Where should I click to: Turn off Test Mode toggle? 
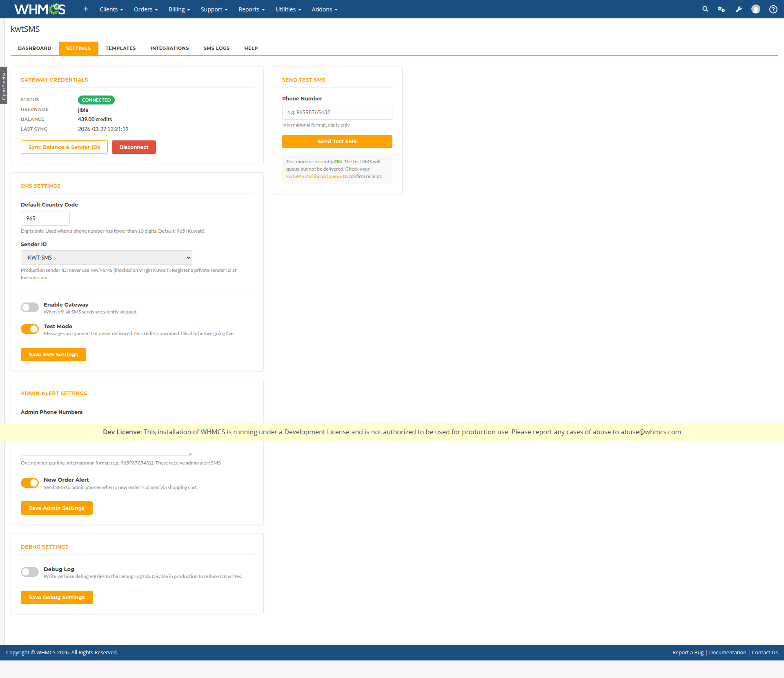[30, 329]
